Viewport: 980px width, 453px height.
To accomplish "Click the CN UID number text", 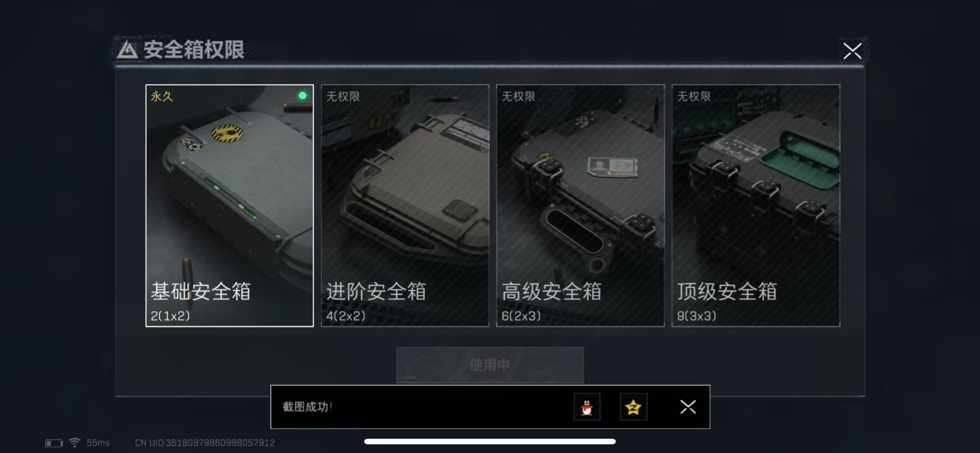I will [x=205, y=443].
